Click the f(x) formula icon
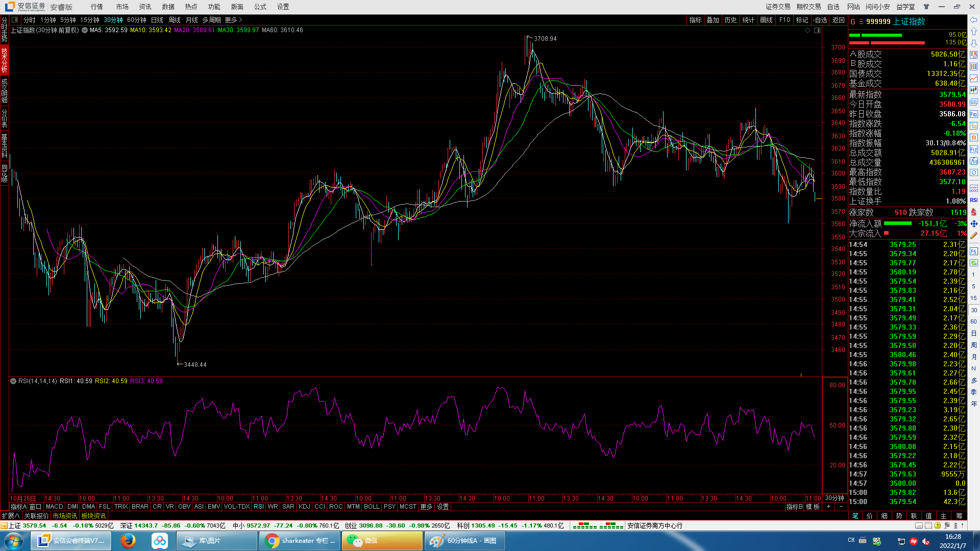The image size is (980, 551). (x=974, y=161)
